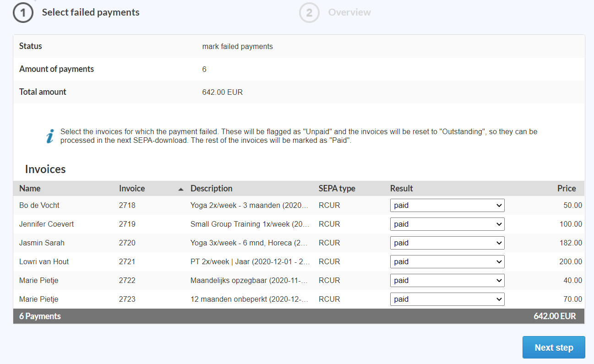Sort by Result column header
Image resolution: width=594 pixels, height=364 pixels.
401,189
